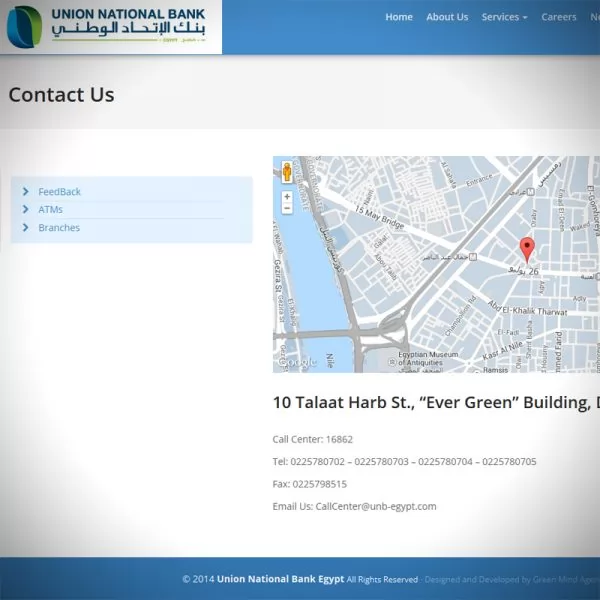This screenshot has height=600, width=600.
Task: Open the Branches link
Action: coord(59,228)
